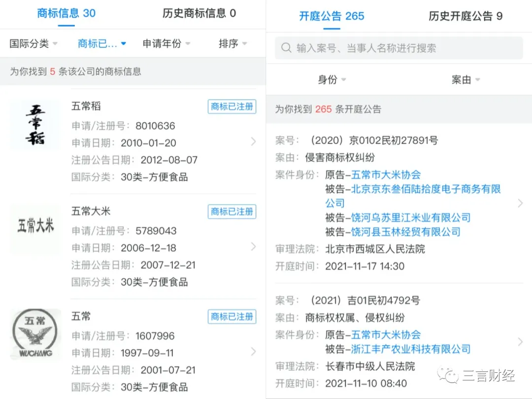Open plaintiff 五常市大米协会 link in 27891 case
The width and height of the screenshot is (532, 399).
(x=386, y=175)
